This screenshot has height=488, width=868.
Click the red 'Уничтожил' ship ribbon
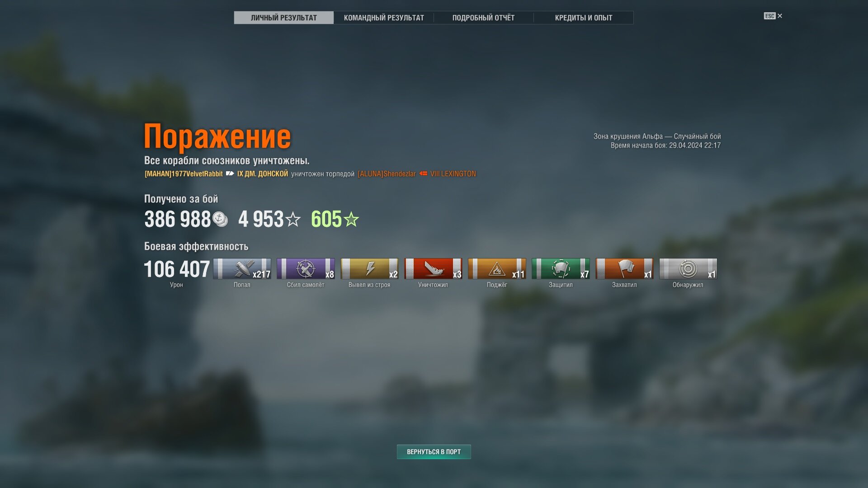click(433, 268)
